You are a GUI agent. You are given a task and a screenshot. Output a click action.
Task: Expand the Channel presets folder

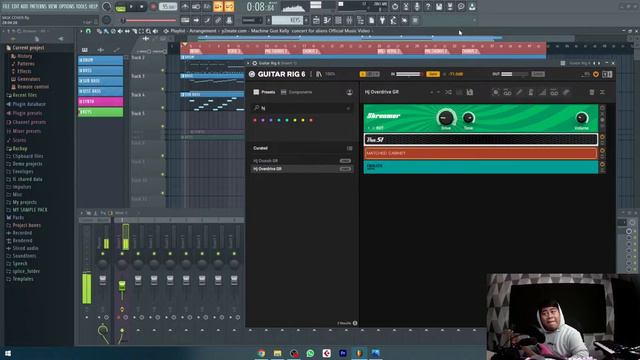[29, 122]
